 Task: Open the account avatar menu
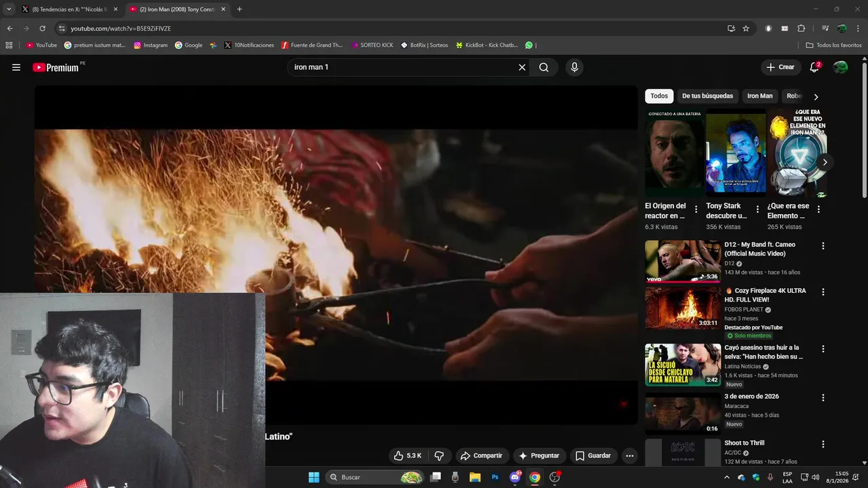(x=840, y=67)
